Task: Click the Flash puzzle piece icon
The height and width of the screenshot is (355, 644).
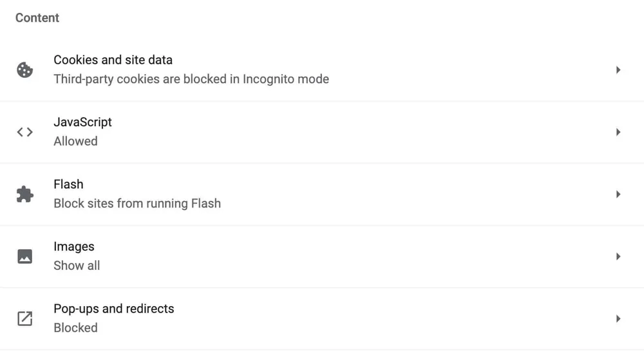Action: point(24,194)
